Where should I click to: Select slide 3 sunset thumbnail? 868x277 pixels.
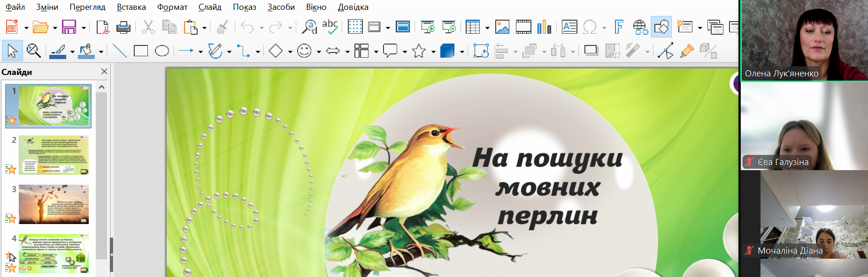(54, 204)
